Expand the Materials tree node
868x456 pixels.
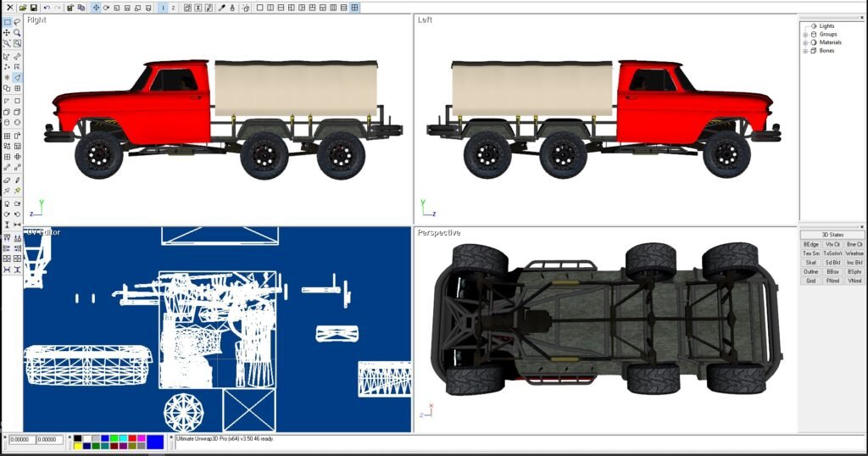click(x=805, y=42)
